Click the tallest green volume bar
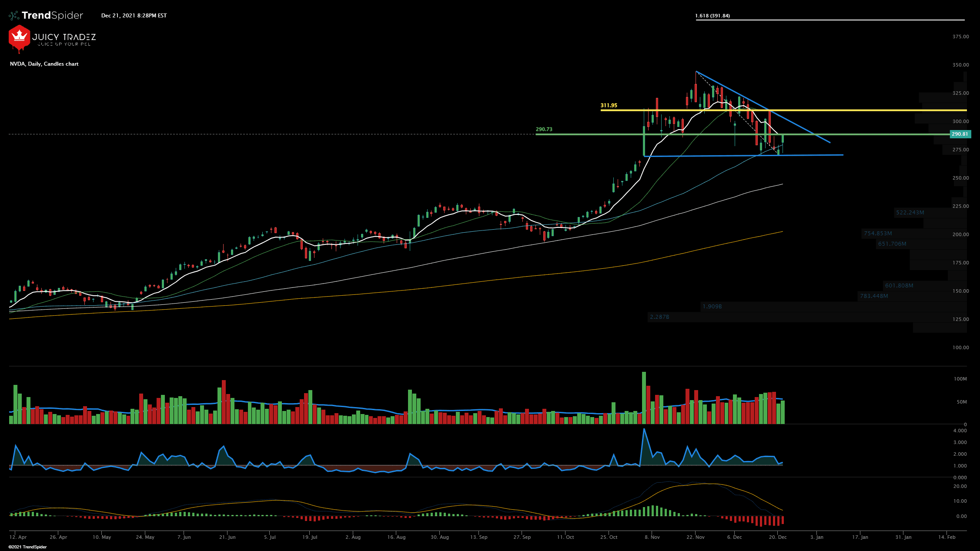 point(644,398)
